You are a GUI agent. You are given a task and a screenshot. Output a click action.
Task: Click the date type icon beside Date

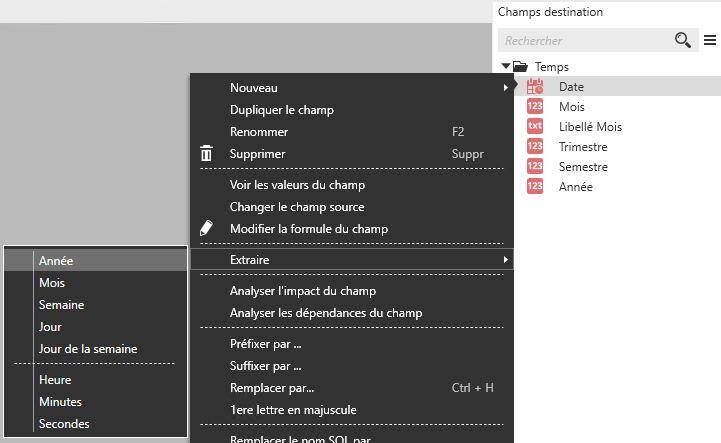pyautogui.click(x=535, y=87)
